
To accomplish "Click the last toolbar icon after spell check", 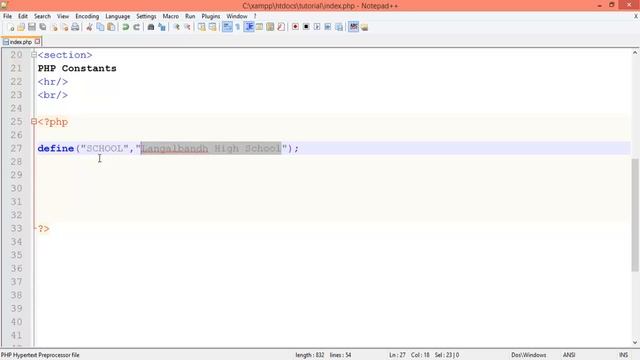I will click(364, 27).
